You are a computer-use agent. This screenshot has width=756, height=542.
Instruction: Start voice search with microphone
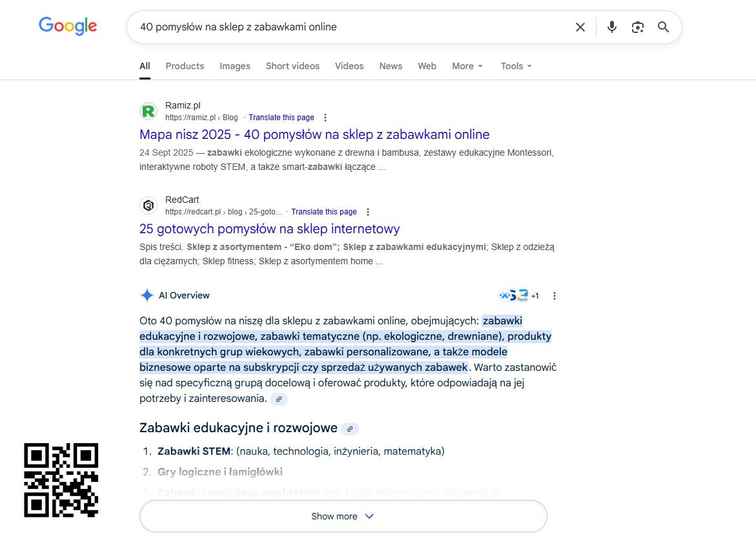click(612, 27)
